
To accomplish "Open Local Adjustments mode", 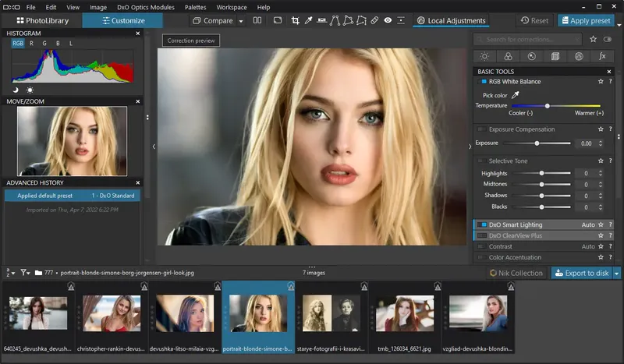I will [452, 20].
